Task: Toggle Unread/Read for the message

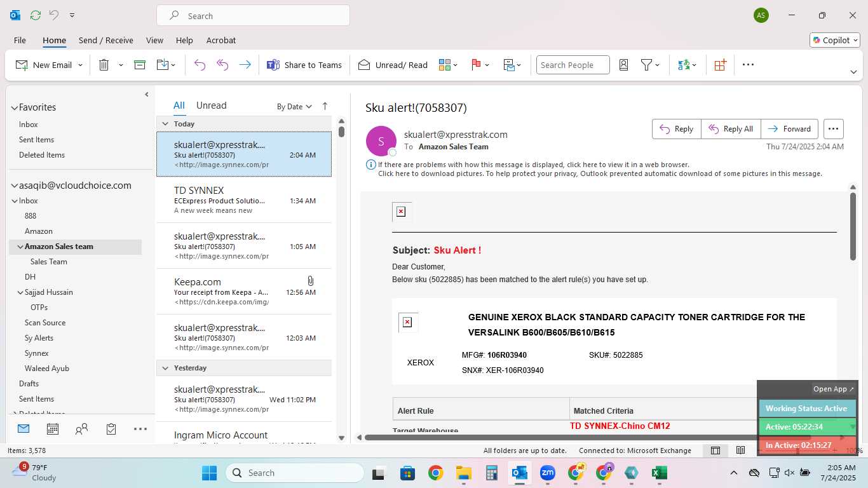Action: (393, 65)
